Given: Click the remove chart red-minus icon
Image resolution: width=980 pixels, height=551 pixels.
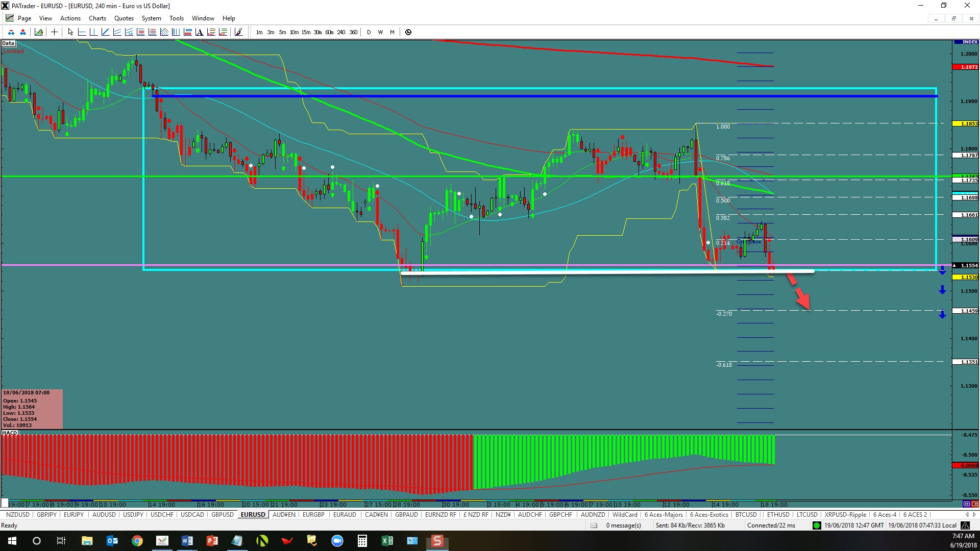Looking at the screenshot, I should coord(11,32).
